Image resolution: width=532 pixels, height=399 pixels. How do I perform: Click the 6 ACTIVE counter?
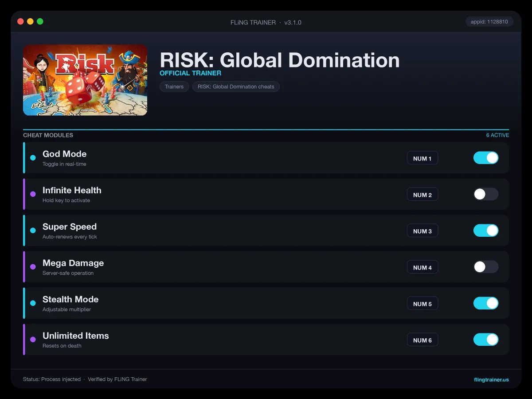(x=497, y=135)
